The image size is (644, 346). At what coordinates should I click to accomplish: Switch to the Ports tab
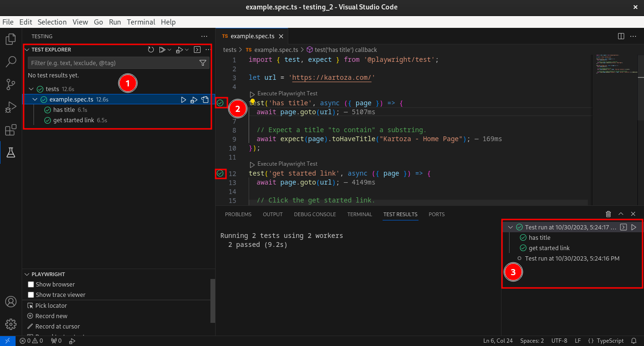[437, 214]
